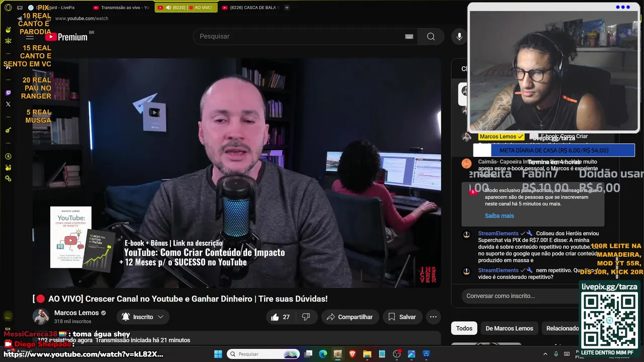644x362 pixels.
Task: Open Brave browser from taskbar
Action: pos(352,354)
